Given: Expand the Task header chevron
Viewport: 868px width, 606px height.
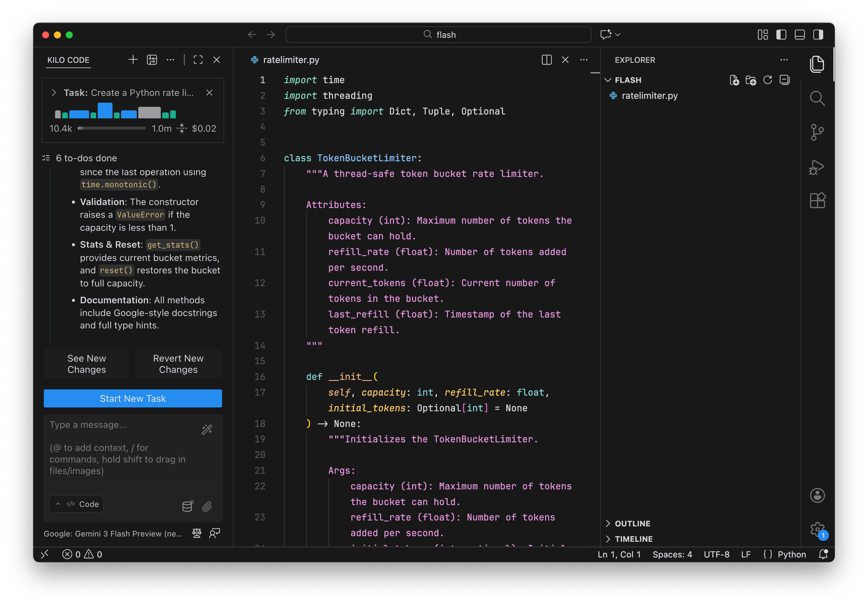Looking at the screenshot, I should pos(54,93).
